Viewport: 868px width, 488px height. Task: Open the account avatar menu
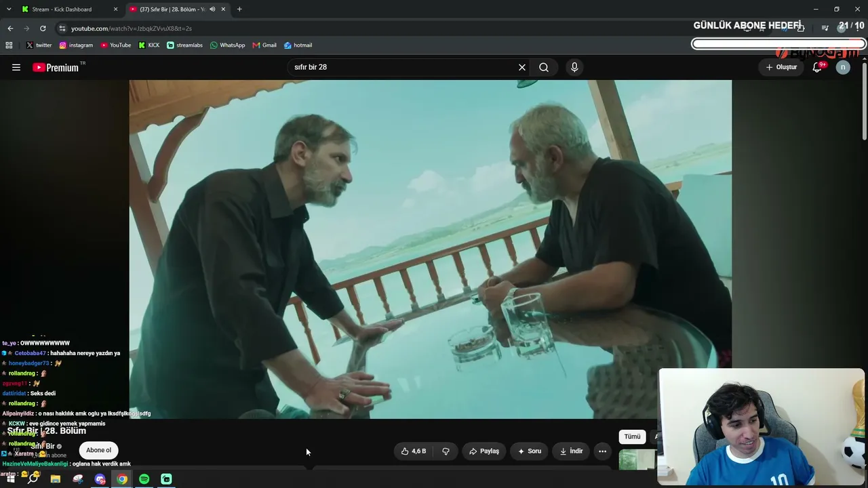[x=843, y=67]
